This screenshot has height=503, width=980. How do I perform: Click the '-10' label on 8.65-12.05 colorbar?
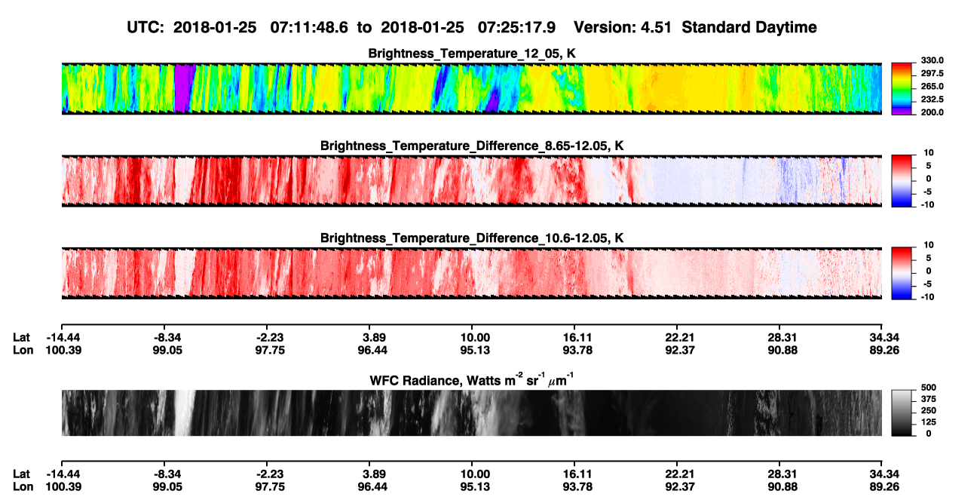928,204
